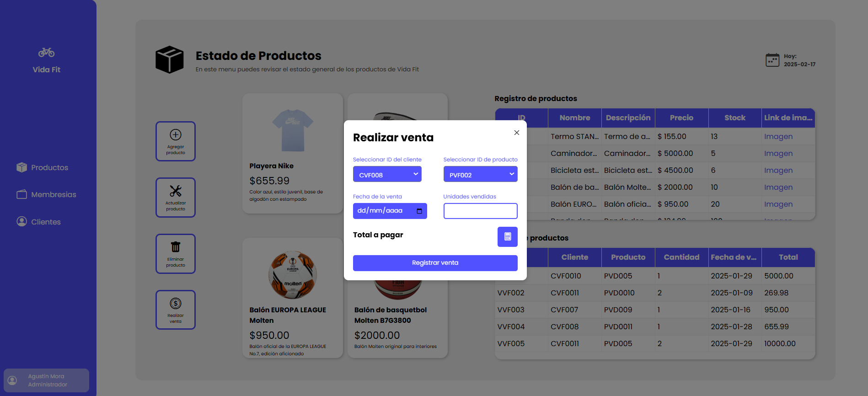Click the Link de ima... column header
This screenshot has height=396, width=868.
click(x=788, y=118)
